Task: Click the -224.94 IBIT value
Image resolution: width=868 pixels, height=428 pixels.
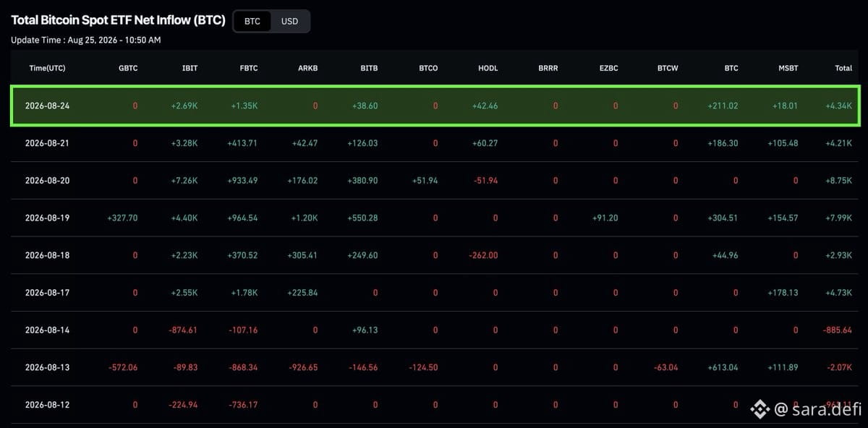Action: click(182, 405)
